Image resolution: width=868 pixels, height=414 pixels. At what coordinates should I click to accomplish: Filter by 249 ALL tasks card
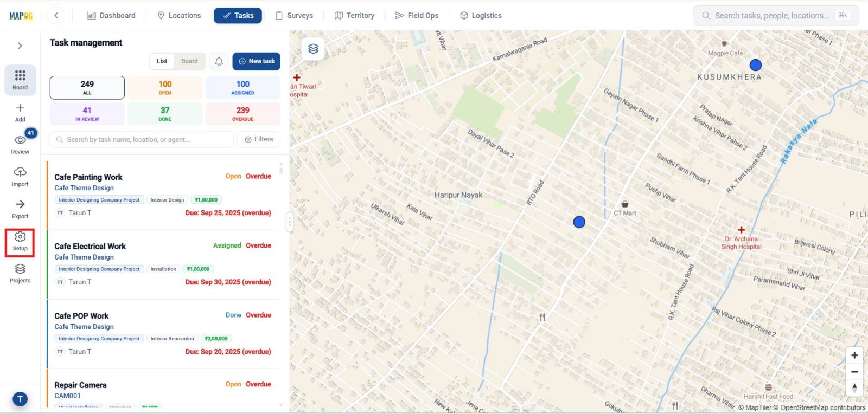point(87,88)
